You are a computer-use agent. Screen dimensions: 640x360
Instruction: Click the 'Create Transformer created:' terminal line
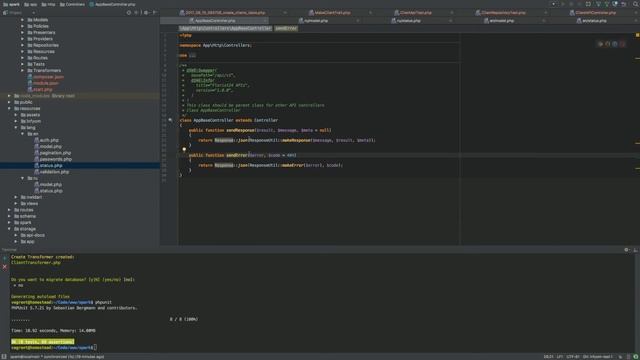coord(43,257)
